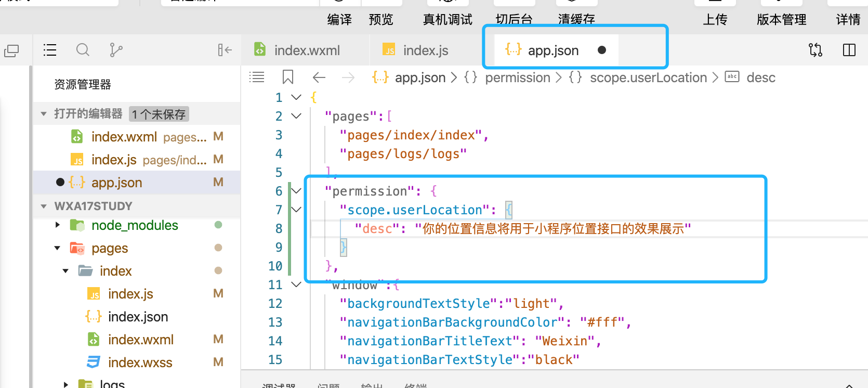Click line number 13 in gutter
868x388 pixels.
(x=275, y=322)
